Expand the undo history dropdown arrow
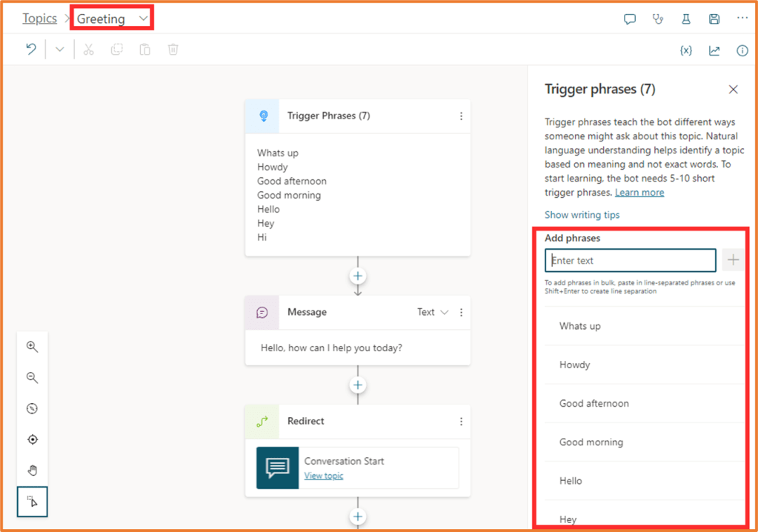The image size is (758, 532). coord(60,50)
